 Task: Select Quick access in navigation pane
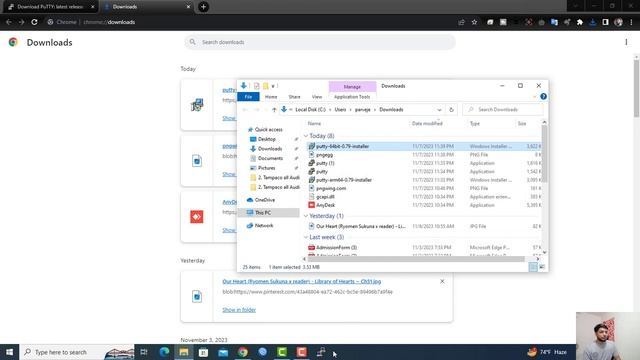point(268,129)
